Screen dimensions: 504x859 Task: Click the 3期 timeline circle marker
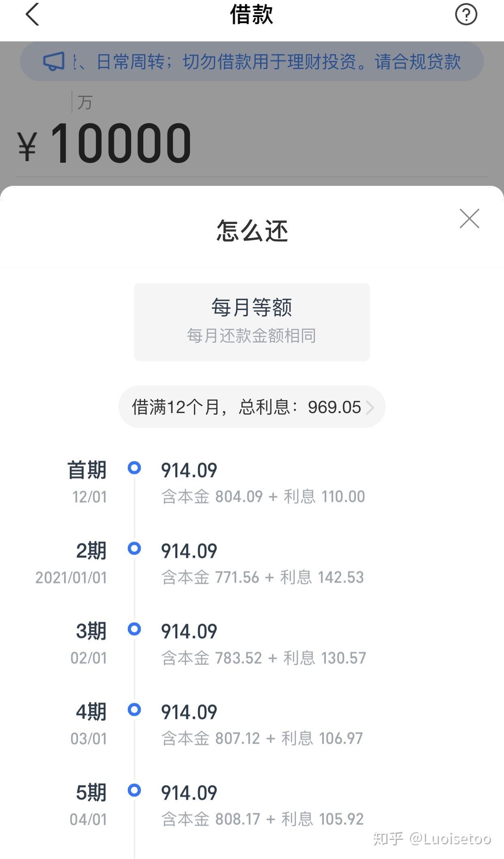[x=134, y=629]
